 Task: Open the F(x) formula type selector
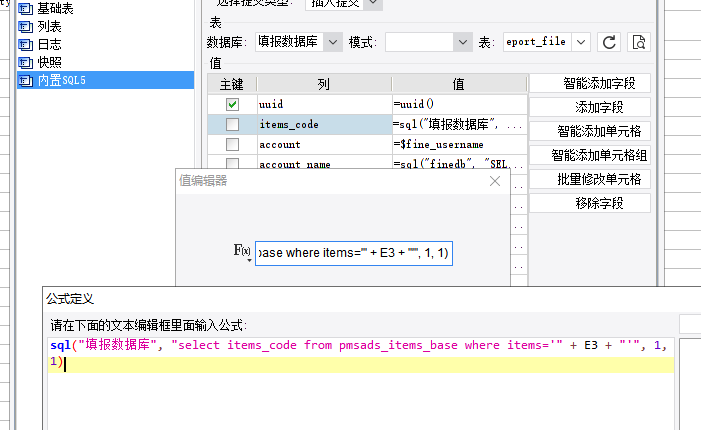[242, 252]
